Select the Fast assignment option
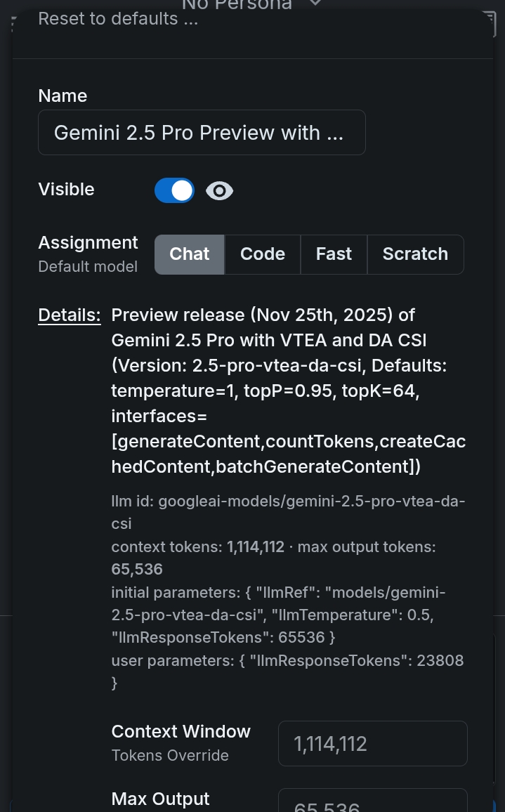 pos(334,254)
